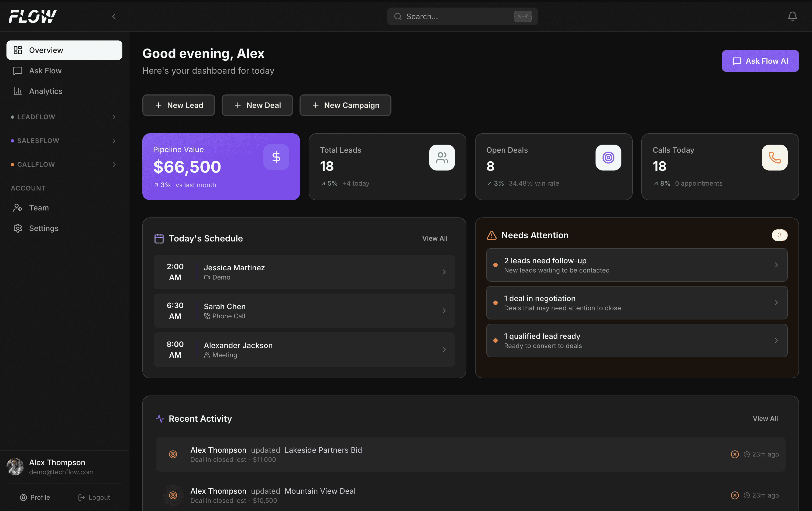Collapse the sidebar with the arrow button

click(x=114, y=16)
